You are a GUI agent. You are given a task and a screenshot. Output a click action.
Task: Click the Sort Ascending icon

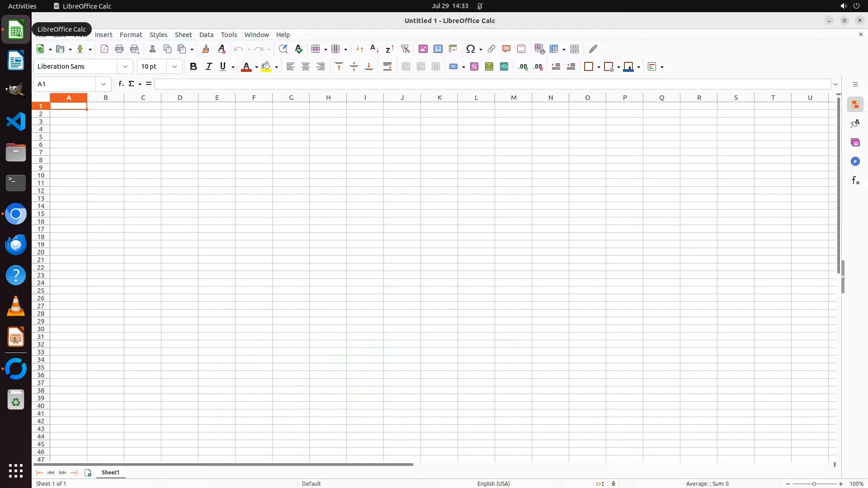pyautogui.click(x=374, y=49)
